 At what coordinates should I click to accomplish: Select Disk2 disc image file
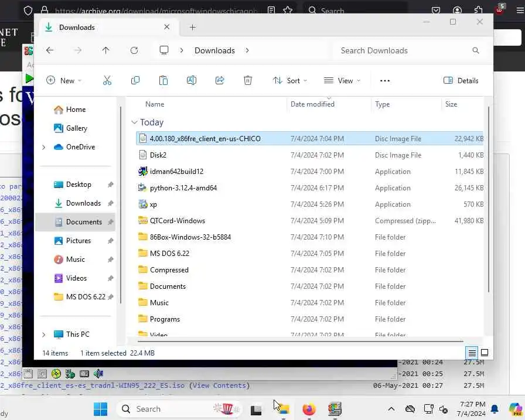coord(309,155)
